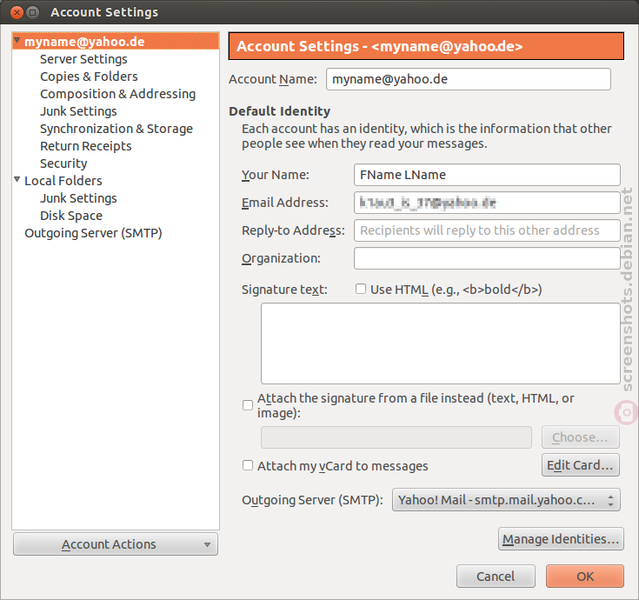Enable attach signature from a file checkbox
Screen dimensions: 639x600
click(x=248, y=405)
